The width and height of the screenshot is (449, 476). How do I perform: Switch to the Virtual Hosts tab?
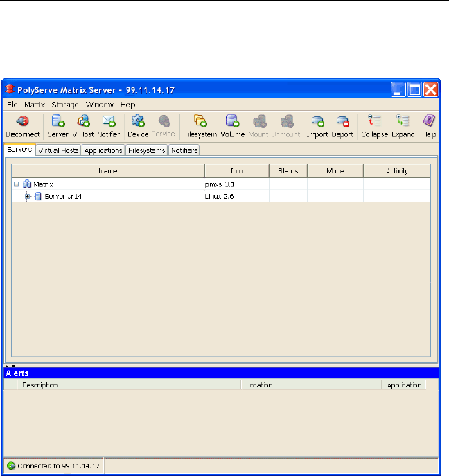click(x=58, y=150)
